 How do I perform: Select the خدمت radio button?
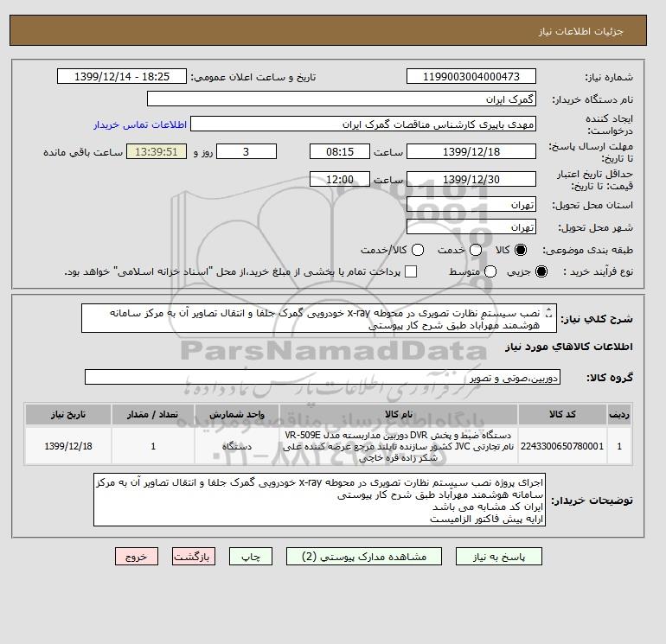(476, 250)
